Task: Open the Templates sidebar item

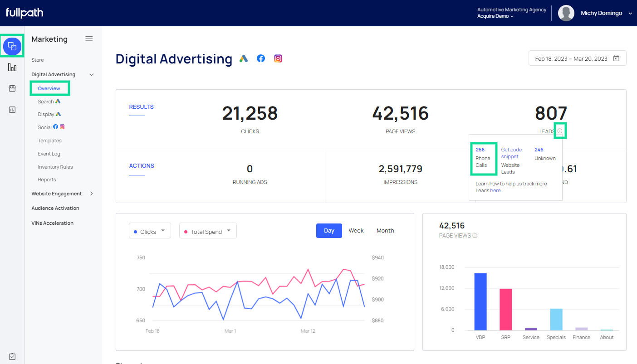Action: (x=49, y=141)
